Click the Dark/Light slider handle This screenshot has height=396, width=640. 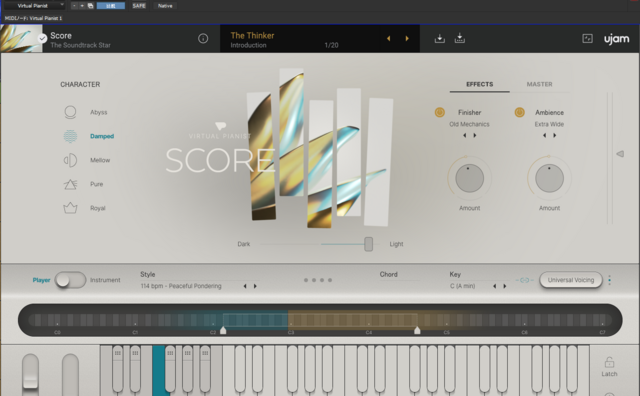coord(369,244)
